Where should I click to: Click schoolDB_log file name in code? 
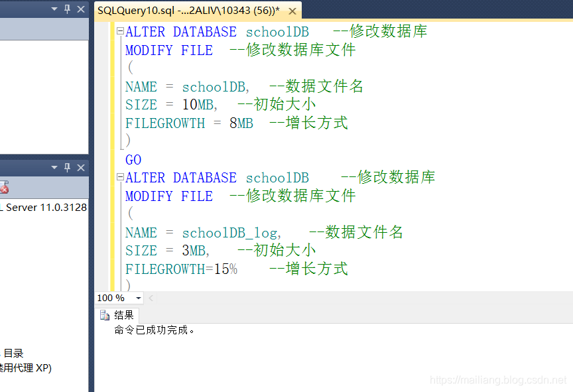(x=230, y=233)
